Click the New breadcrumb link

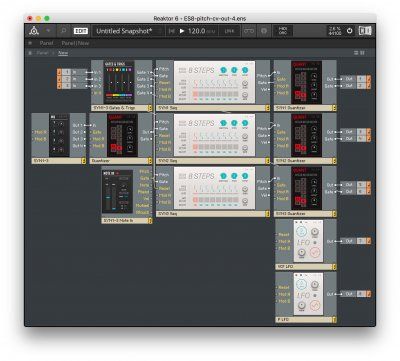[63, 53]
